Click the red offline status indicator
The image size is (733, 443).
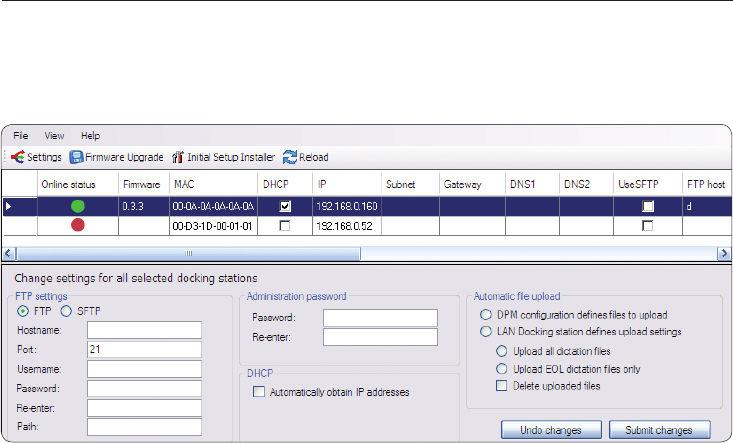pos(77,226)
